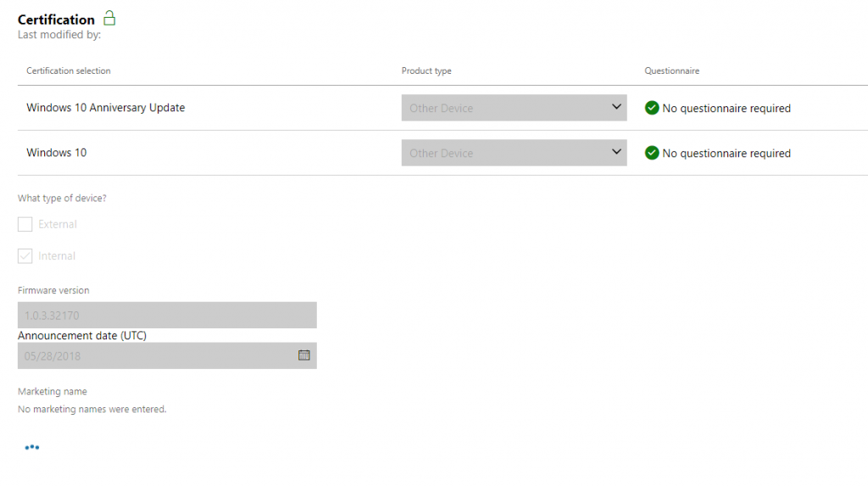
Task: Click the Marketing name label
Action: pos(52,392)
